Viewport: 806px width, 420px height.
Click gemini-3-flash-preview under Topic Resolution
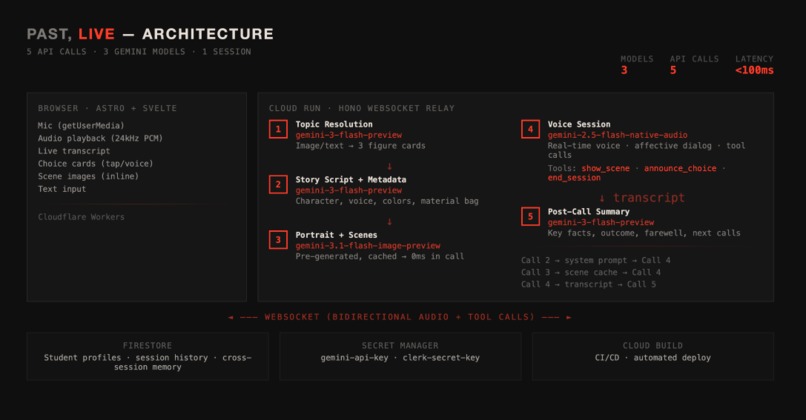point(349,135)
